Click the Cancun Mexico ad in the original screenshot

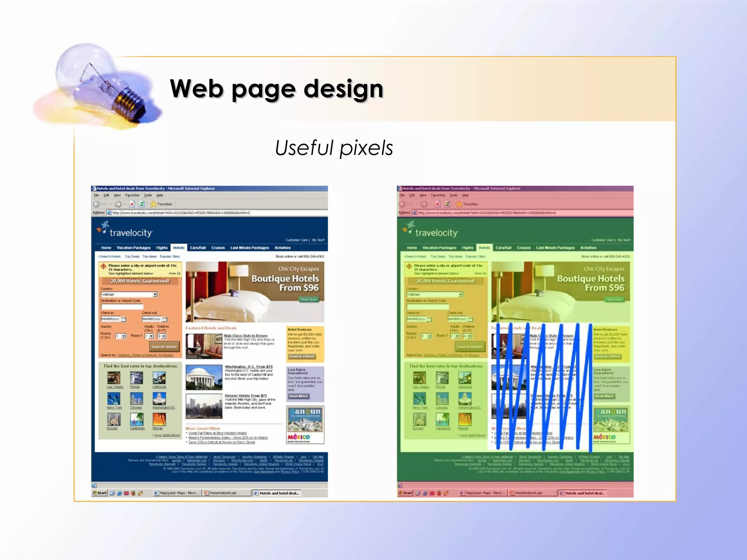point(305,425)
